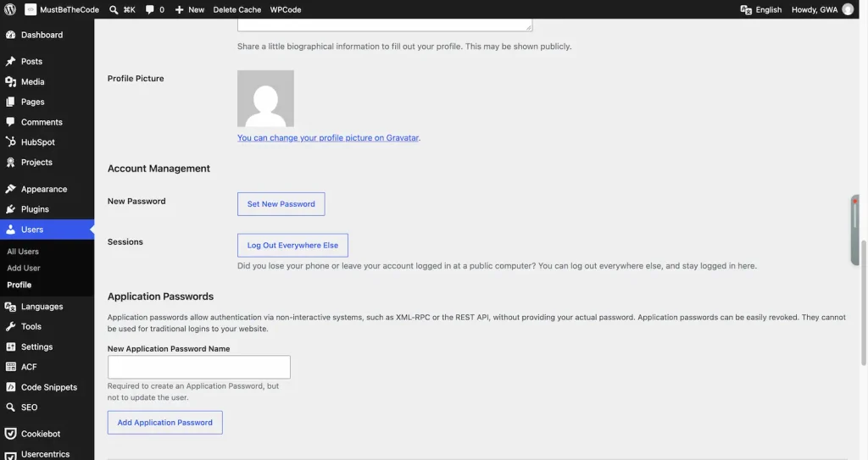Click the MustBeTheCode site name
The height and width of the screenshot is (460, 868).
click(70, 9)
